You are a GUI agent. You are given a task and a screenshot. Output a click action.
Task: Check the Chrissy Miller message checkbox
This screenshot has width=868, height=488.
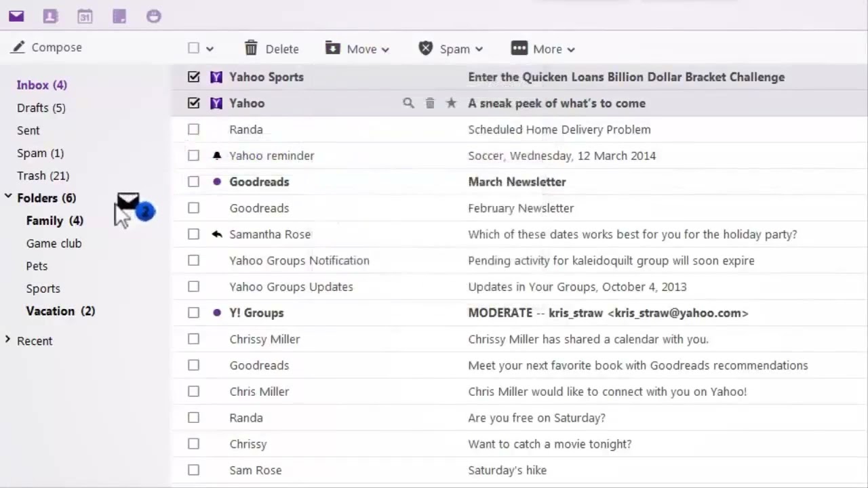(194, 339)
